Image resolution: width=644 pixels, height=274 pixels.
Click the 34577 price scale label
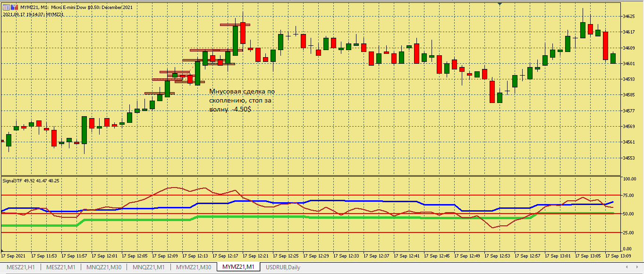tap(629, 111)
